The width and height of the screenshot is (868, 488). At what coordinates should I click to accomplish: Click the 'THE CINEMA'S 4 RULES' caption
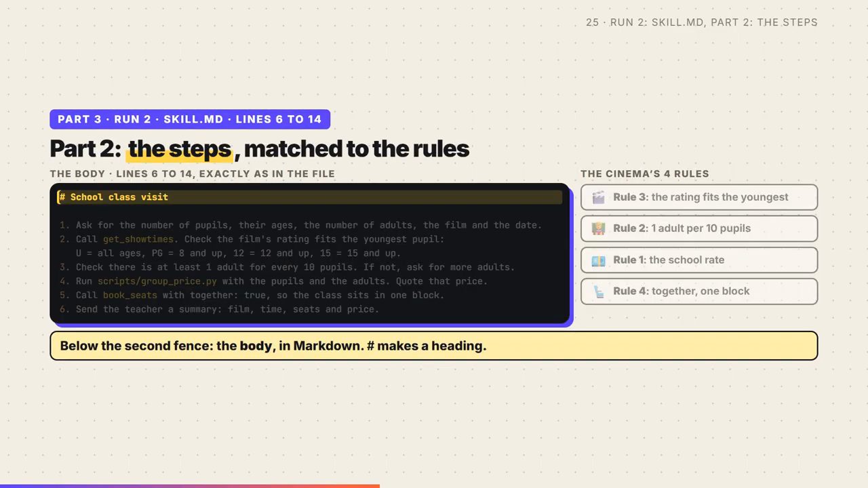[645, 174]
